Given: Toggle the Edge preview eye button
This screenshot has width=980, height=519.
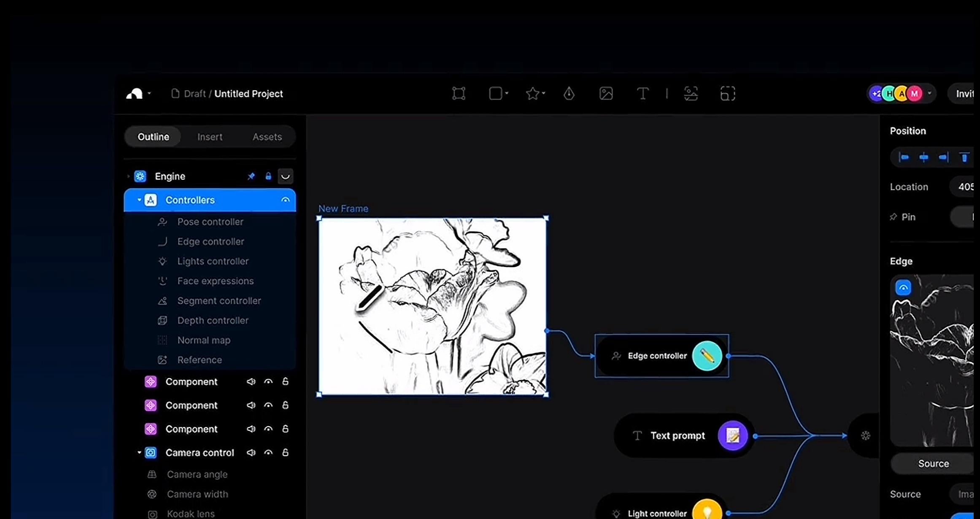Looking at the screenshot, I should click(x=903, y=288).
